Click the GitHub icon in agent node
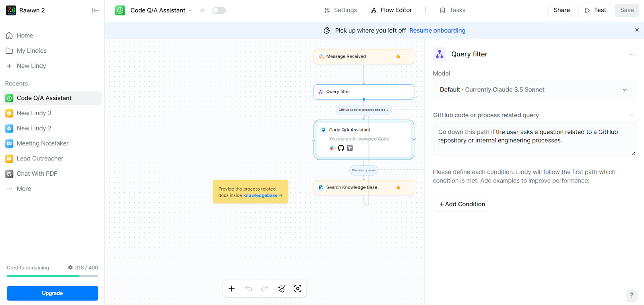644x305 pixels. (341, 148)
